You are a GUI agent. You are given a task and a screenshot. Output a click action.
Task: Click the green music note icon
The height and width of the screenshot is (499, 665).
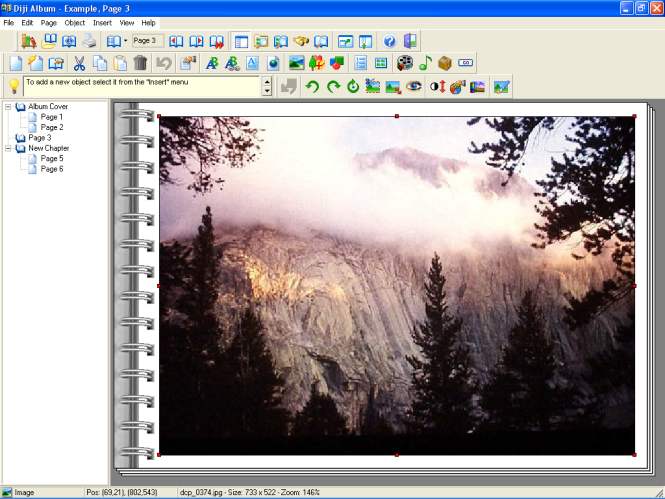tap(425, 63)
